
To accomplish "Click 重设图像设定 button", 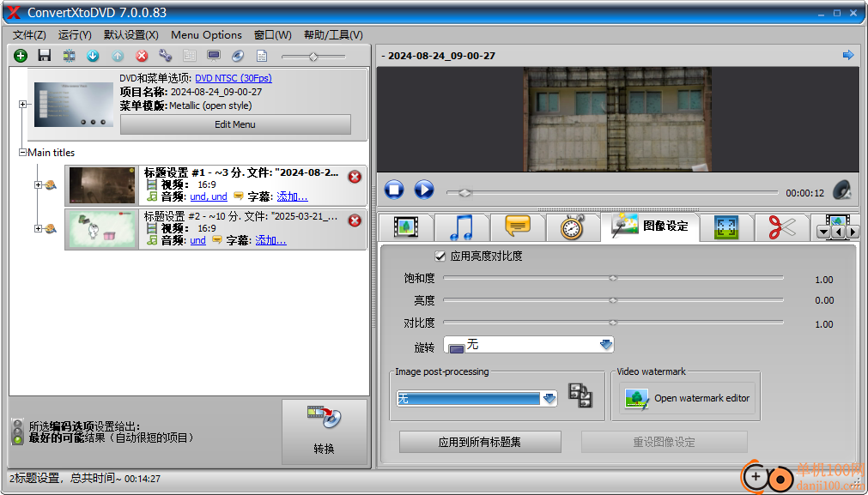I will tap(665, 442).
